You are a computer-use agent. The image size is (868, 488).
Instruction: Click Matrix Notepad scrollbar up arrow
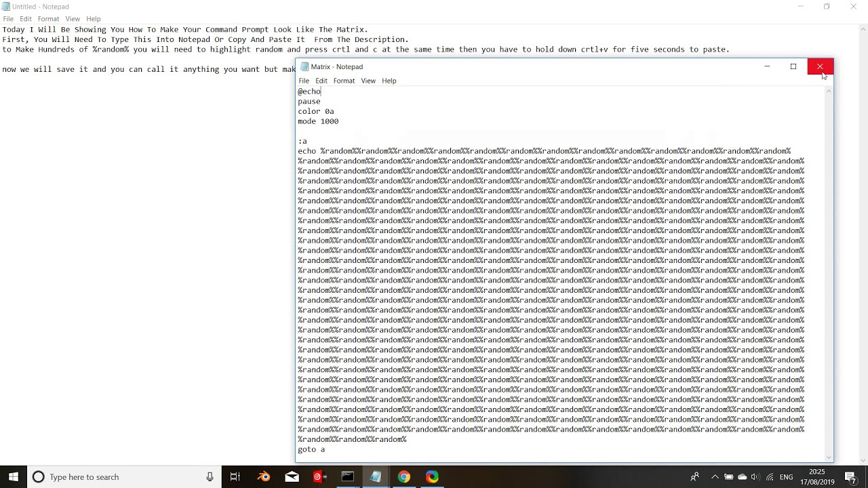click(x=829, y=91)
